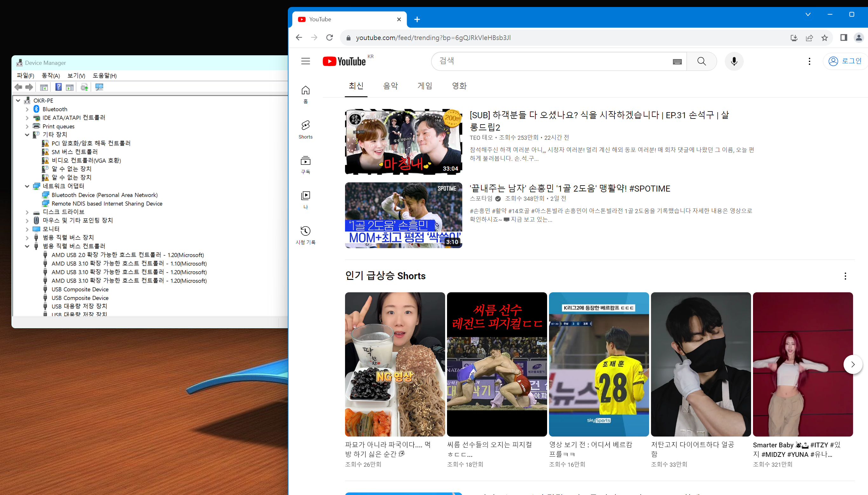Image resolution: width=868 pixels, height=495 pixels.
Task: Click the blue help question-mark toolbar icon
Action: pos(58,87)
